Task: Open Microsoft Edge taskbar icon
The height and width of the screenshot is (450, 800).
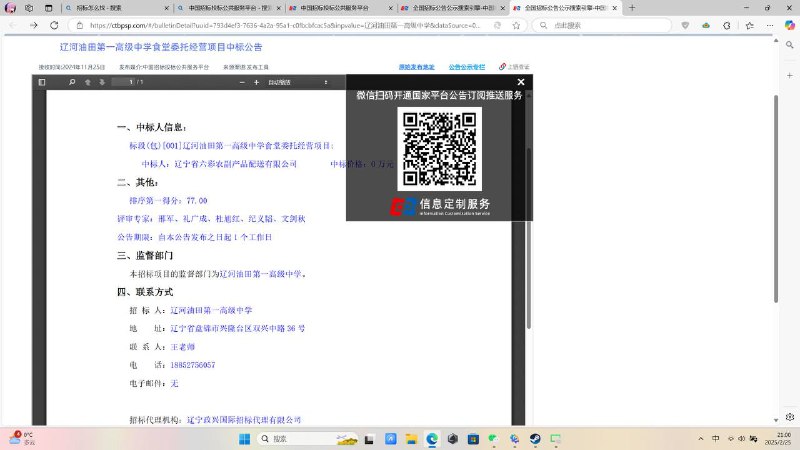Action: (432, 439)
